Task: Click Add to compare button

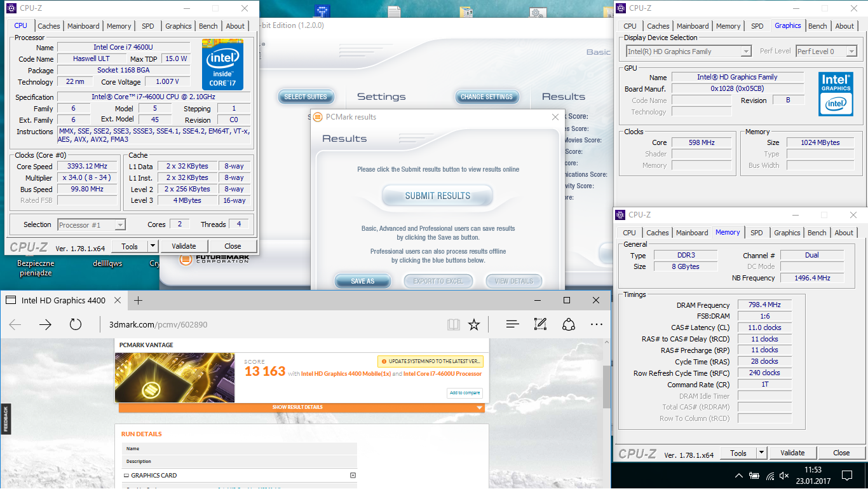Action: (x=465, y=392)
